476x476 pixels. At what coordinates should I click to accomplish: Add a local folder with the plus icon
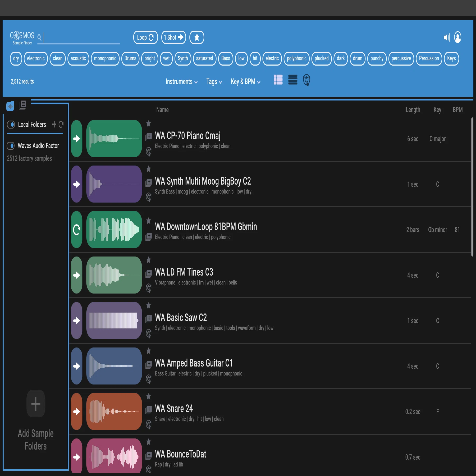(54, 124)
